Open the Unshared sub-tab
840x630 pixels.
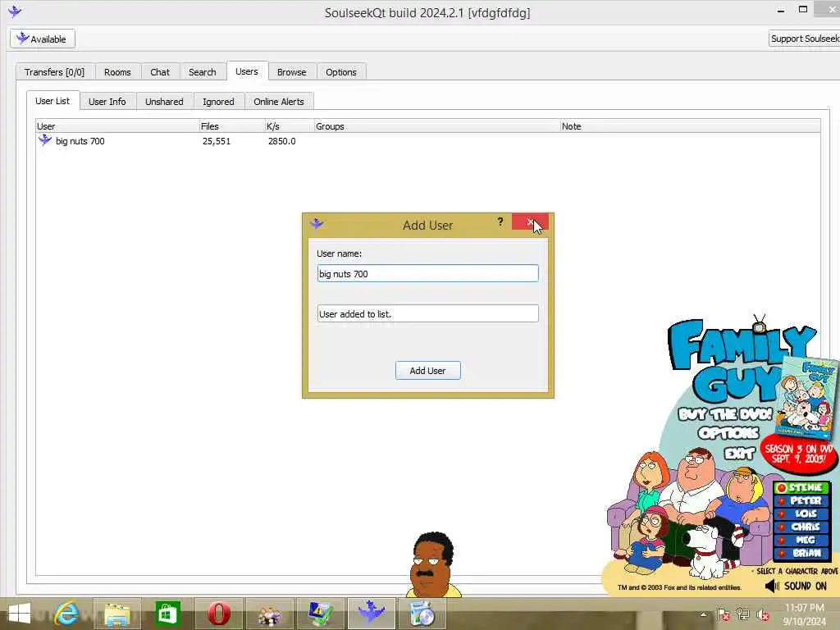pos(164,101)
